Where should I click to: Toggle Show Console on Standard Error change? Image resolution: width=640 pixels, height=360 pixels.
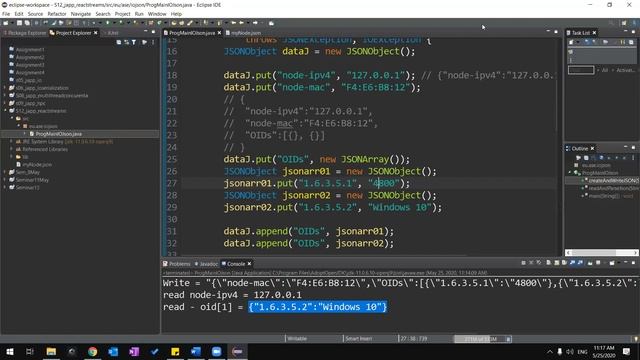580,263
